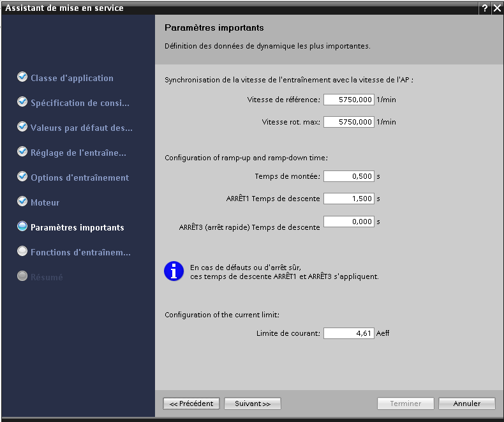The width and height of the screenshot is (504, 422).
Task: Click the checkmark icon beside Réglage de l'entraîne...
Action: [x=22, y=153]
